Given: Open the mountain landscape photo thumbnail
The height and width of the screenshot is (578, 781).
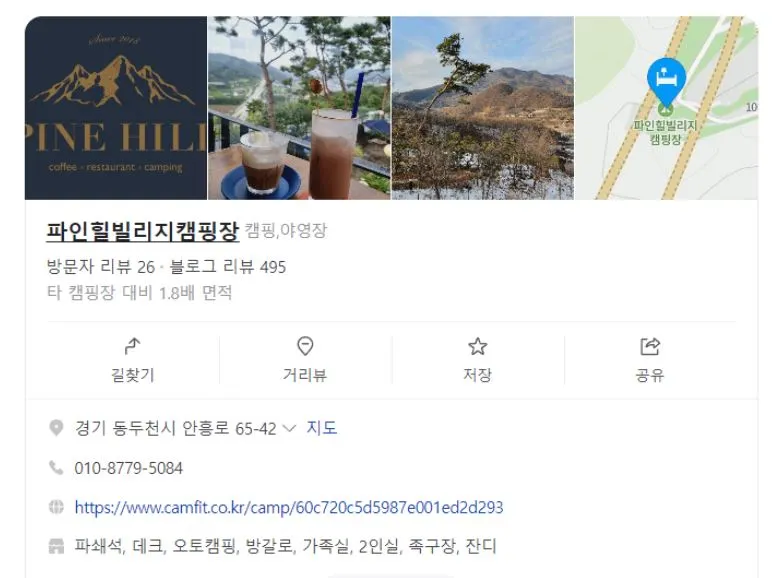Looking at the screenshot, I should [x=483, y=108].
